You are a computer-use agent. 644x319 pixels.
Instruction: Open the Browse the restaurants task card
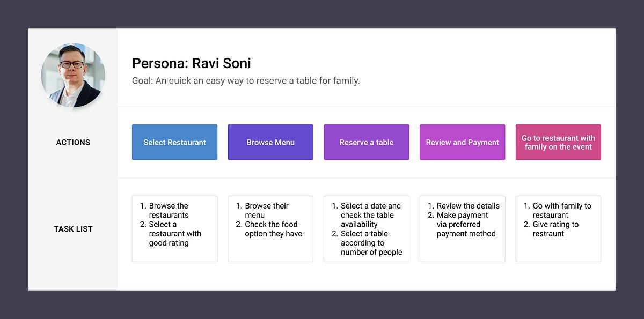pyautogui.click(x=174, y=229)
